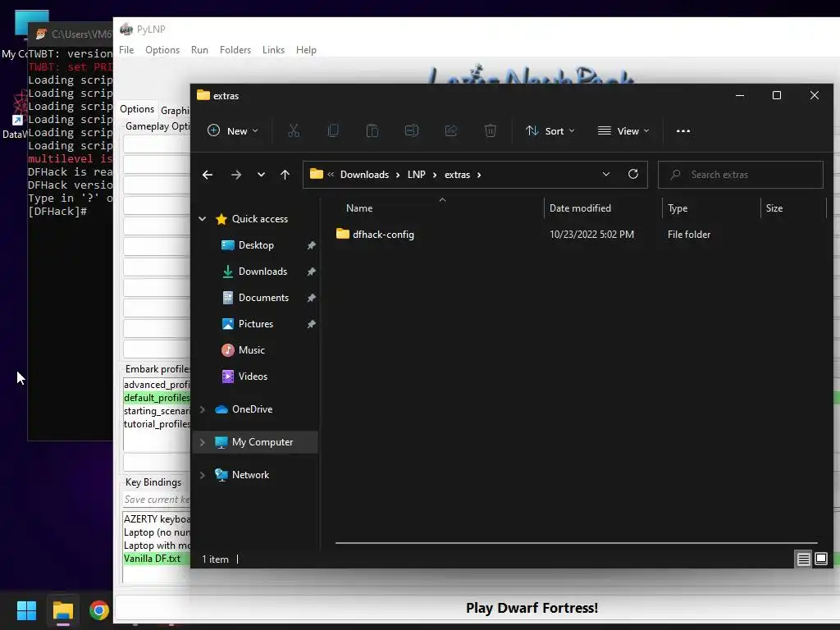Screen dimensions: 840x630
Task: Expand the My Computer tree node
Action: click(x=202, y=442)
